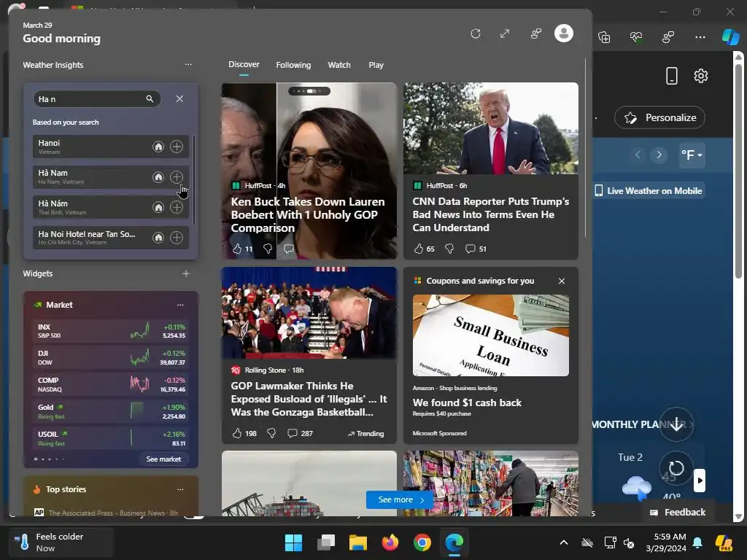Like the CNN Data Reporter article
The height and width of the screenshot is (560, 747).
[x=419, y=249]
